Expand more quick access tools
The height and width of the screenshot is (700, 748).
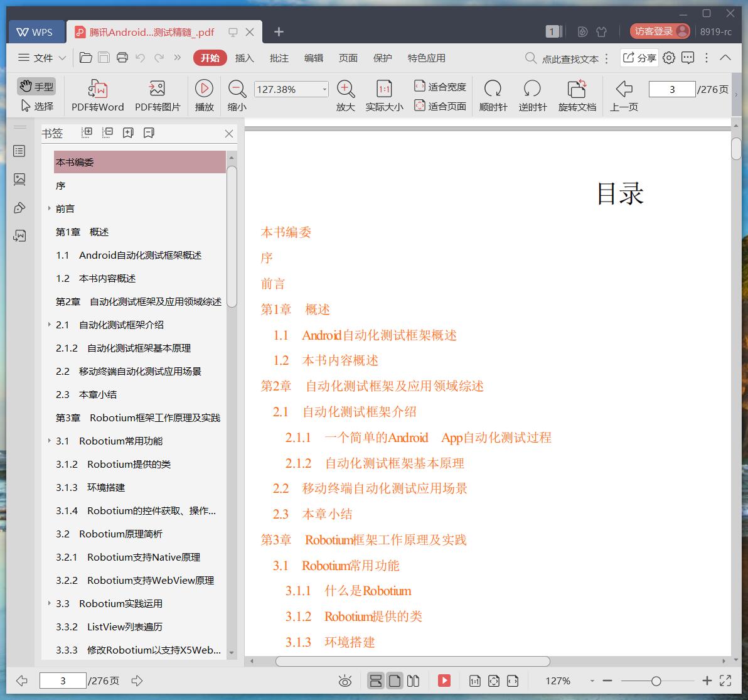pyautogui.click(x=178, y=58)
